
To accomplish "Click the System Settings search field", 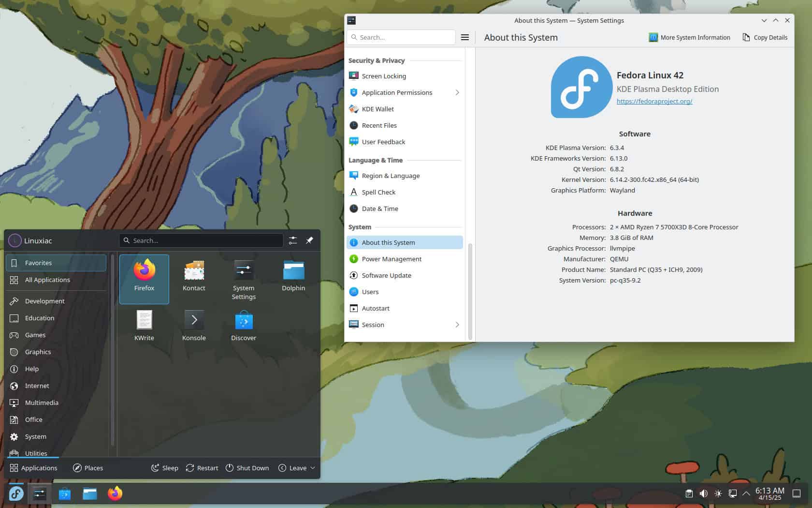I will tap(401, 37).
